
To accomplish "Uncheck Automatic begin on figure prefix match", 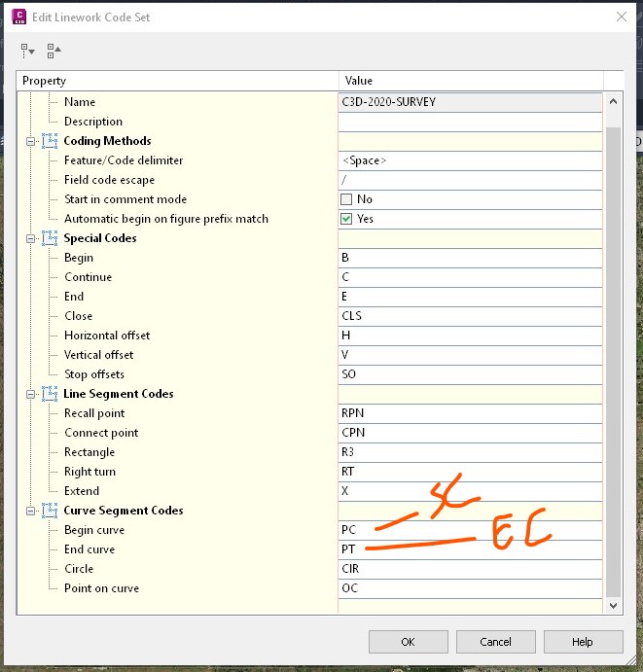I will click(x=346, y=219).
